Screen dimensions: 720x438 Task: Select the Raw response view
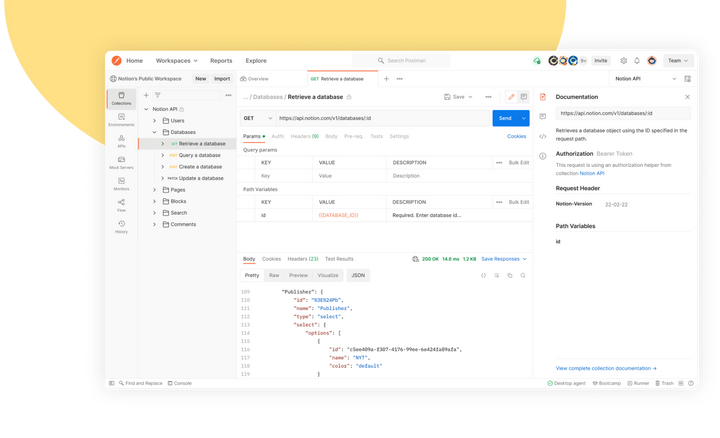click(274, 275)
